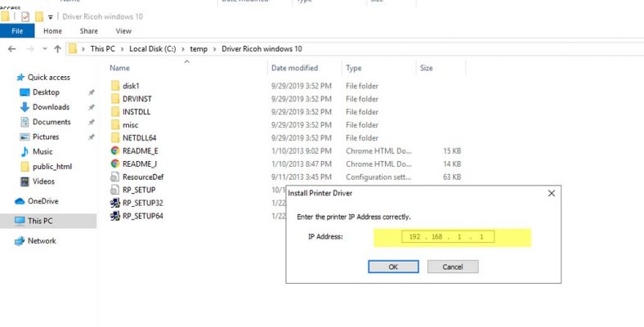Open the Network location in sidebar
Screen dimensions: 644x327
(x=42, y=241)
